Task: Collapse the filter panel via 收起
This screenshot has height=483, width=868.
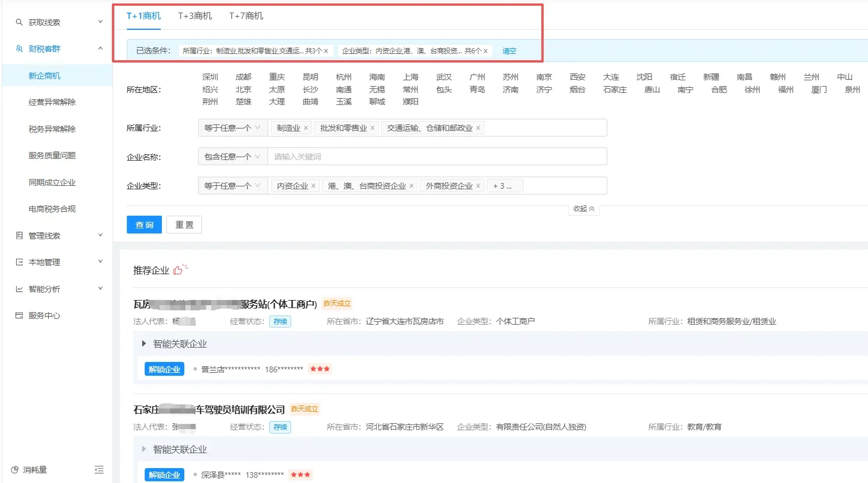Action: [x=584, y=209]
